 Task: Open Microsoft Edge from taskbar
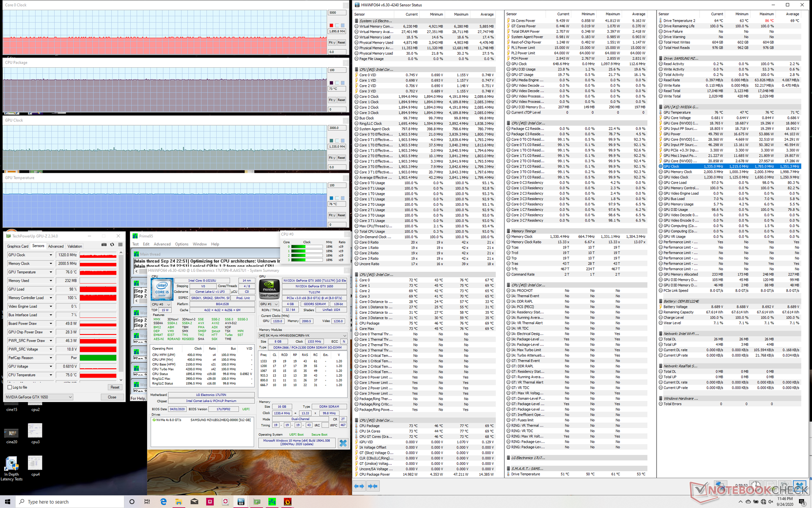point(163,502)
